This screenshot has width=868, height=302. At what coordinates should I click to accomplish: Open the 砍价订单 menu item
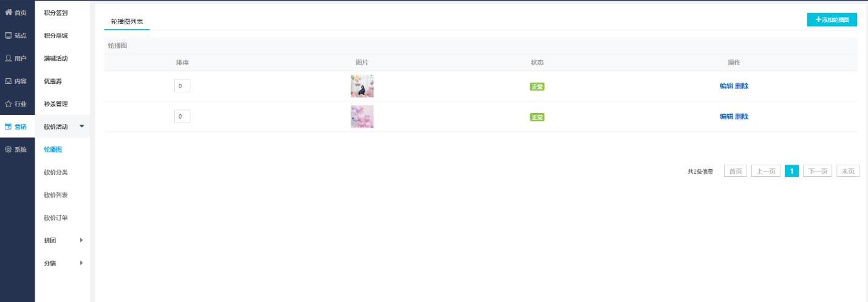pos(56,218)
